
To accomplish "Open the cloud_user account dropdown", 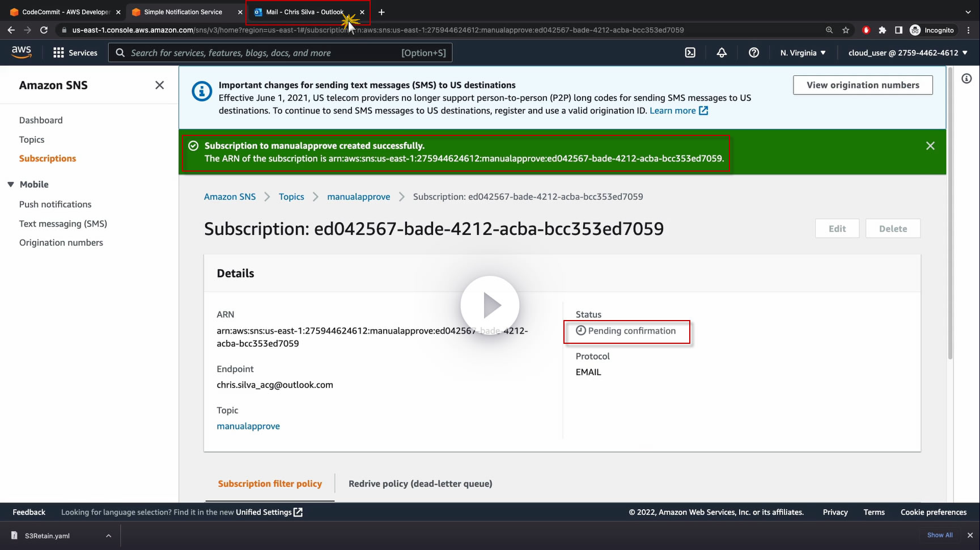I will (907, 53).
